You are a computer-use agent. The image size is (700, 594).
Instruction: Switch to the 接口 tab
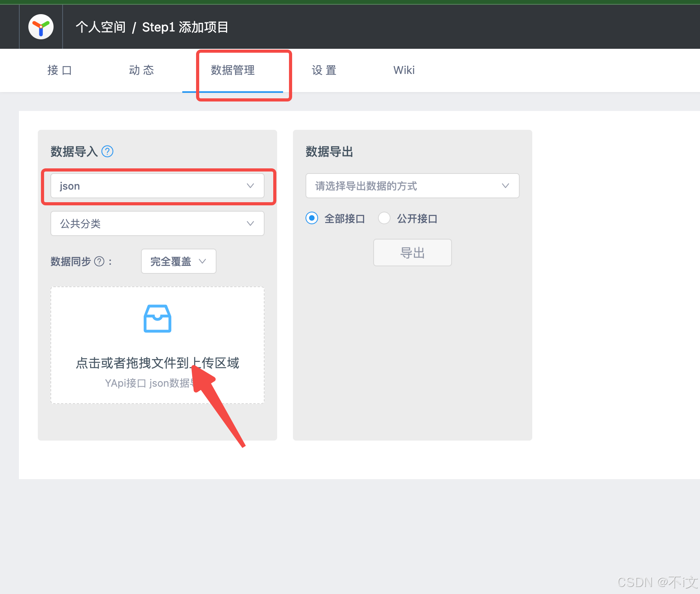(x=59, y=70)
